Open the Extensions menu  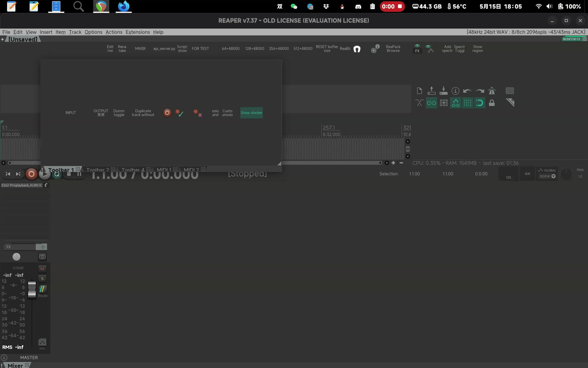tap(138, 32)
